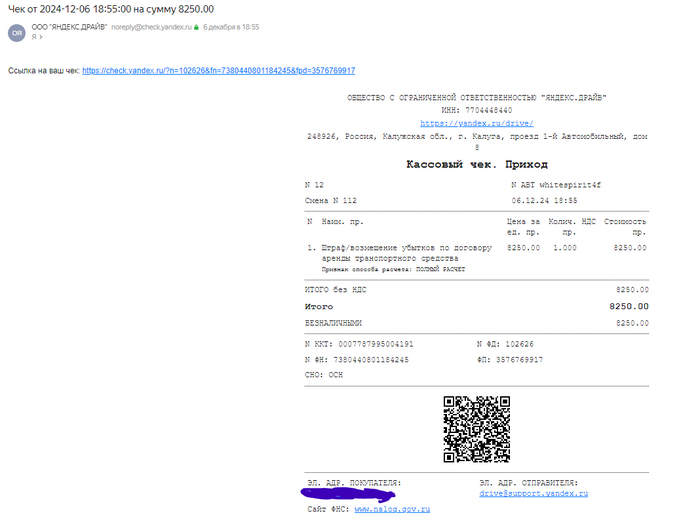
Task: Click the receipt date '06.12.24 18:55'
Action: tap(544, 200)
